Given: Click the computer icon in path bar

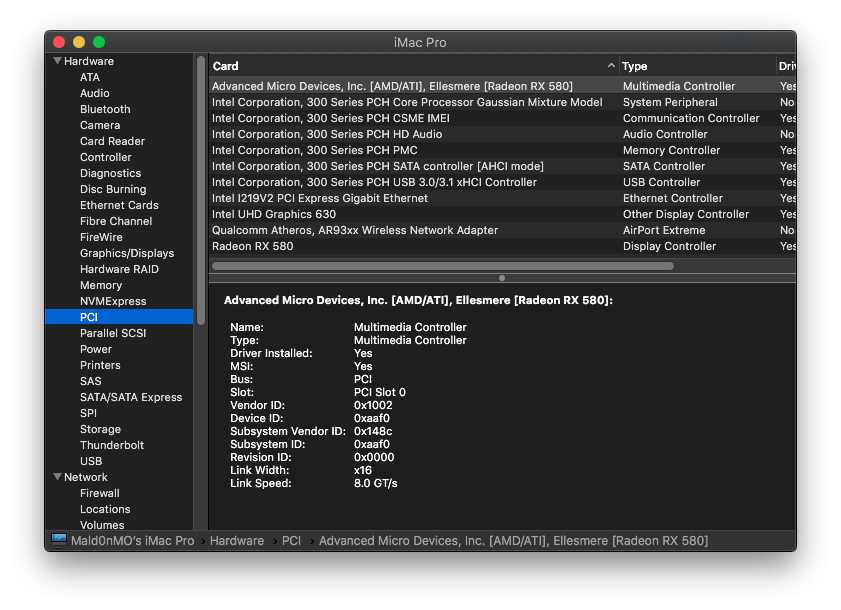Looking at the screenshot, I should pyautogui.click(x=59, y=540).
